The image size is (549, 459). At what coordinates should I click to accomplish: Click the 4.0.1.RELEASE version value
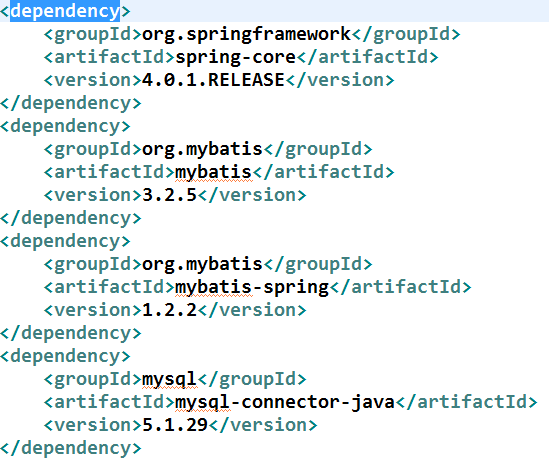[213, 80]
